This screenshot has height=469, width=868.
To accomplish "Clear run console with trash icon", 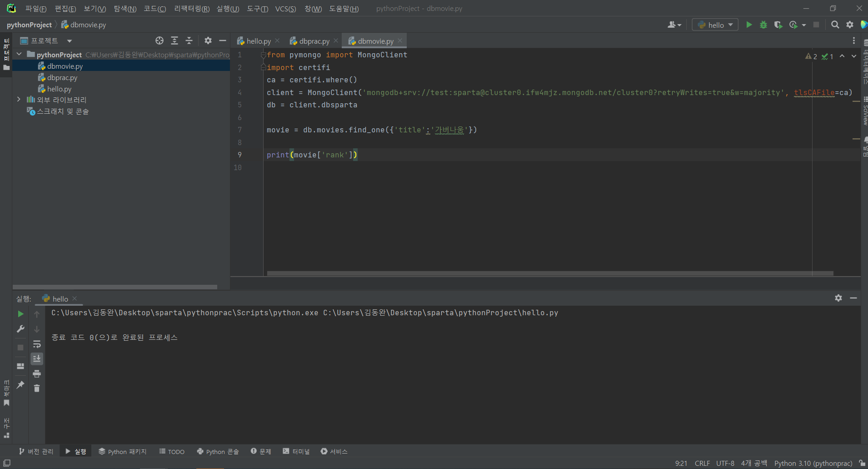I will tap(37, 388).
